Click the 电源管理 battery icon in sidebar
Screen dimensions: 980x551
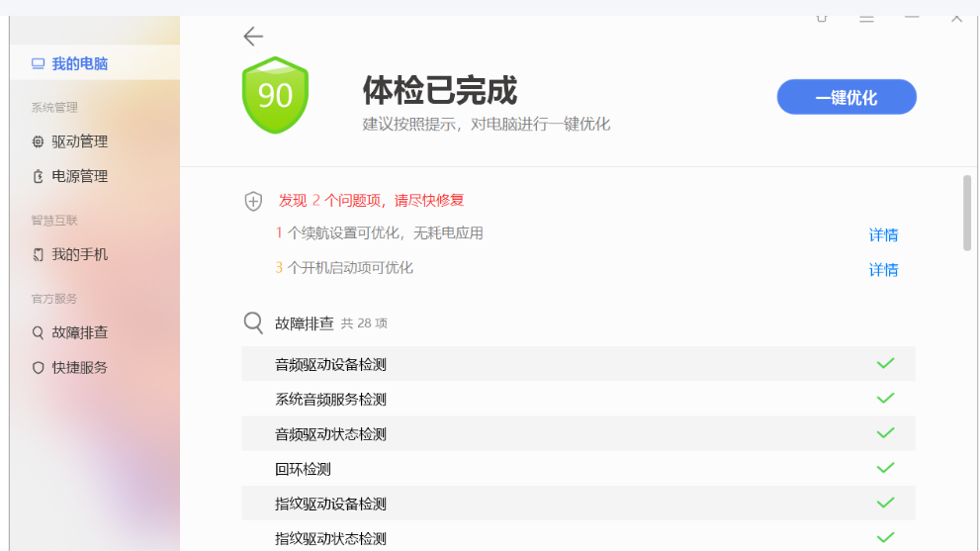[x=38, y=176]
